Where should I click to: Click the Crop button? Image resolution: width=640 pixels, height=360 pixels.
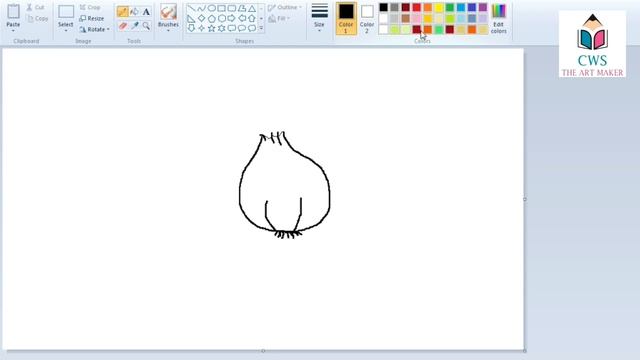coord(90,7)
